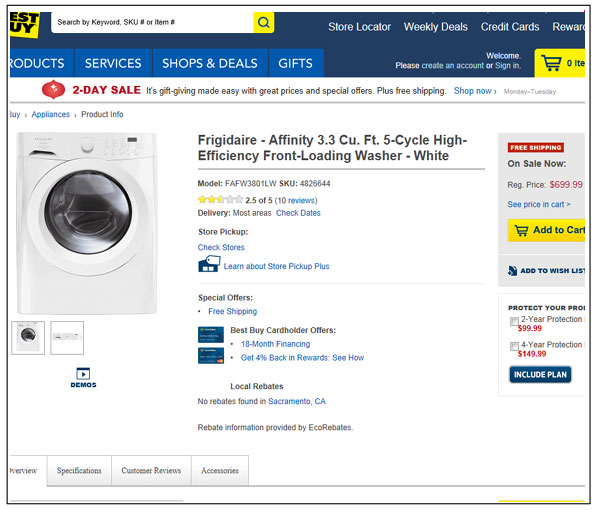Screen dimensions: 600x510
Task: Click the Best Buy logo
Action: [22, 22]
